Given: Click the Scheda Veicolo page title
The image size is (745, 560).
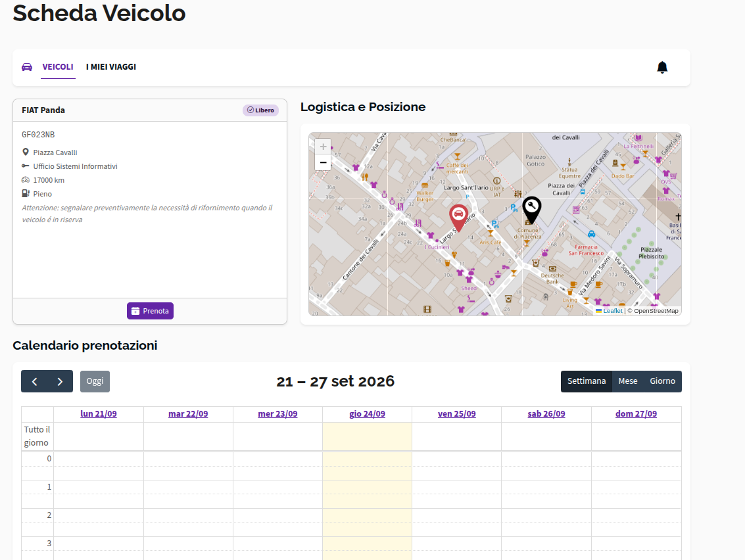Looking at the screenshot, I should pyautogui.click(x=99, y=13).
